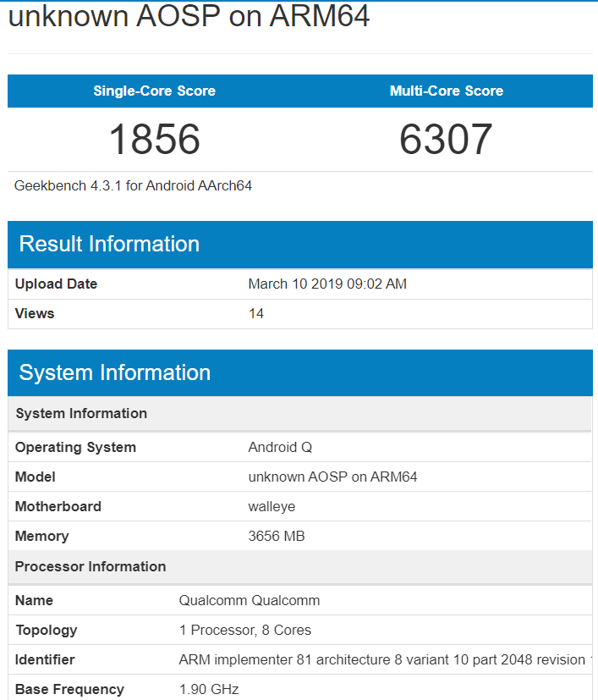Select the Android Q value
The image size is (598, 700).
click(280, 447)
